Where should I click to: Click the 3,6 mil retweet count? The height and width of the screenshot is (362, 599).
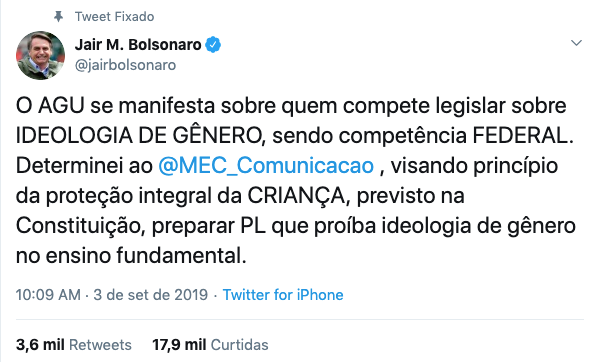40,345
